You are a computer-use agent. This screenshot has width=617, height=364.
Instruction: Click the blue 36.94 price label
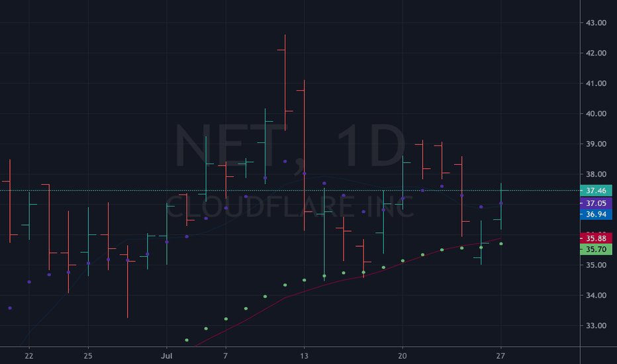coord(596,214)
